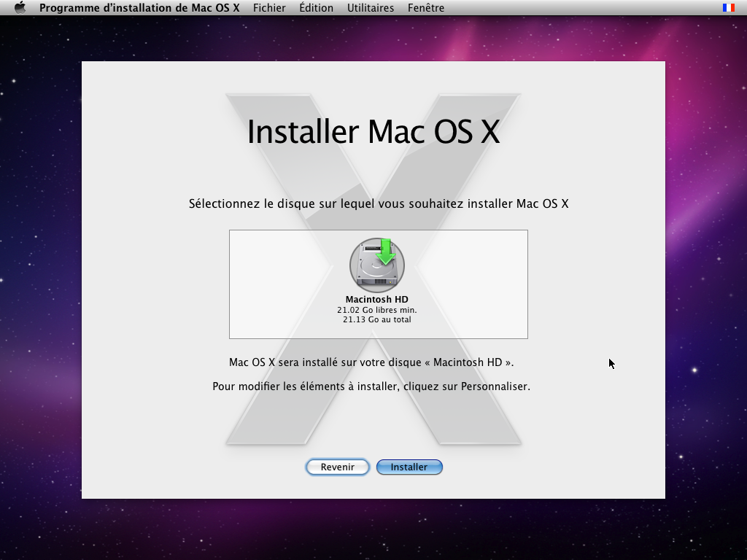This screenshot has width=747, height=560.
Task: Open the French flag input menu
Action: point(729,7)
